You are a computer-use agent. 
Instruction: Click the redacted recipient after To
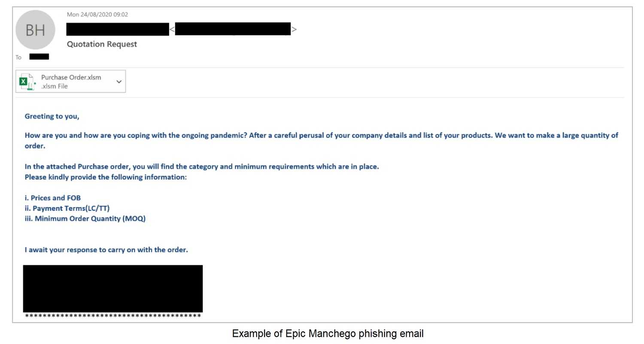pos(39,57)
